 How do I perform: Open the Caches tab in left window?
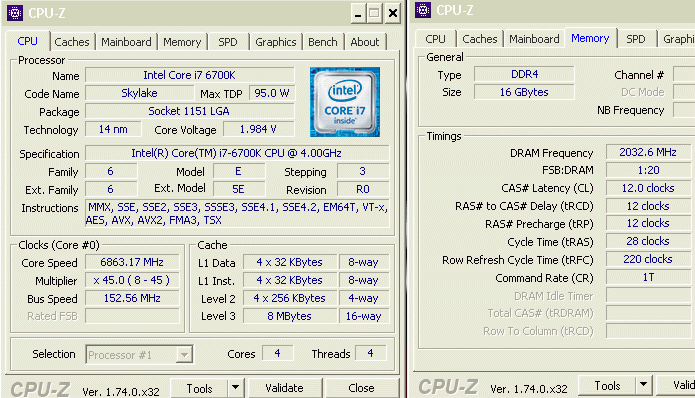coord(72,42)
